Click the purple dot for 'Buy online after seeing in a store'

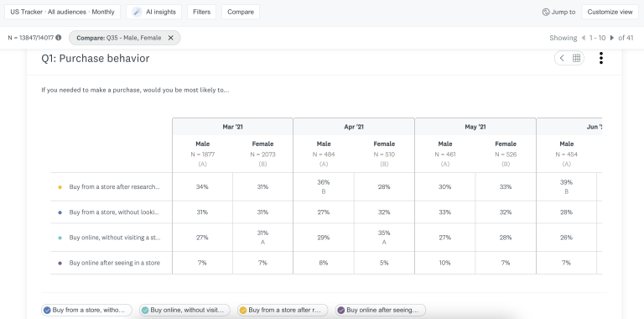[x=60, y=263]
